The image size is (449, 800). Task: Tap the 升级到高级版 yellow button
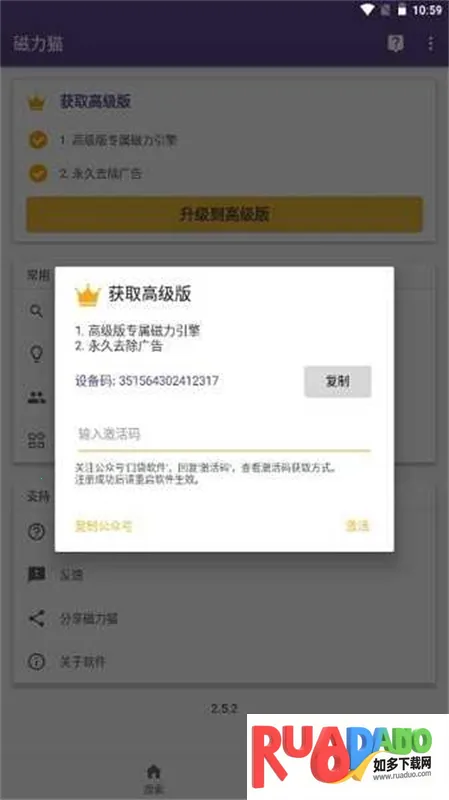click(224, 215)
